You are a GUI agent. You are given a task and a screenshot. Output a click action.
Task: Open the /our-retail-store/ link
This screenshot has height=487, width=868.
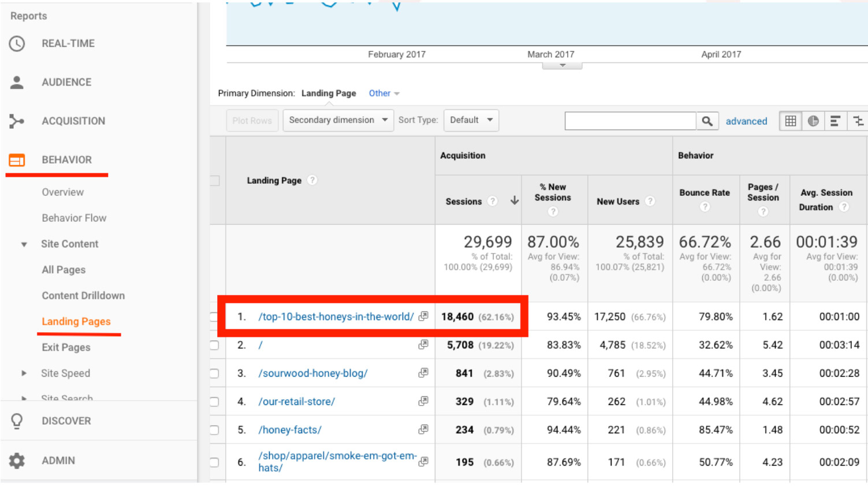click(x=296, y=402)
